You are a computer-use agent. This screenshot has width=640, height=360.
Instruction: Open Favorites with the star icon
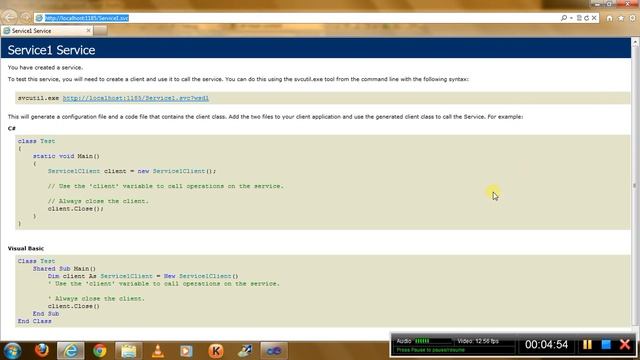tap(621, 18)
